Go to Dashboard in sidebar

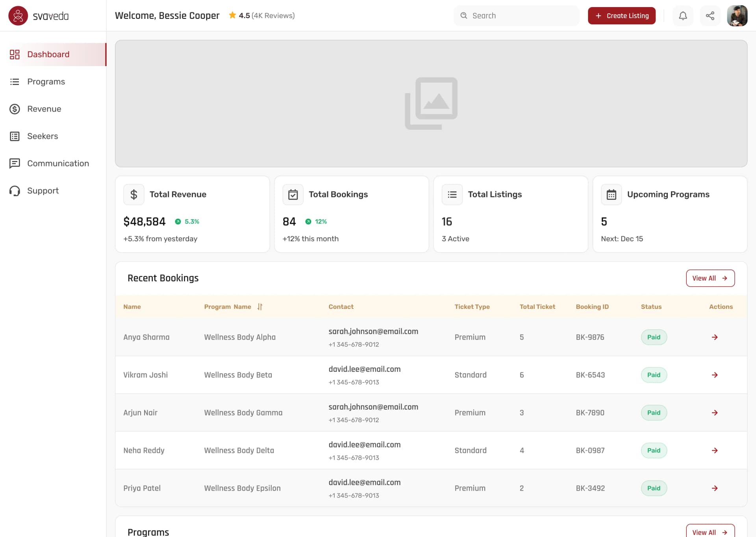point(53,54)
